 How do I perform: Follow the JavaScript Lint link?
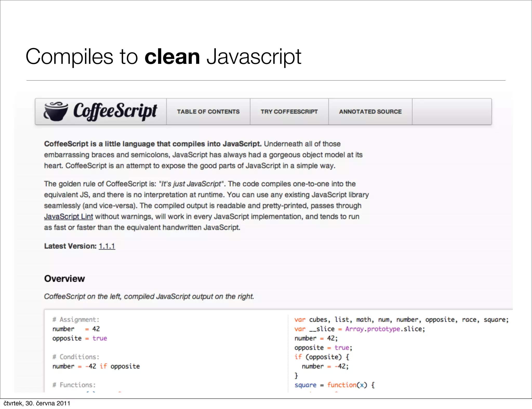point(69,216)
